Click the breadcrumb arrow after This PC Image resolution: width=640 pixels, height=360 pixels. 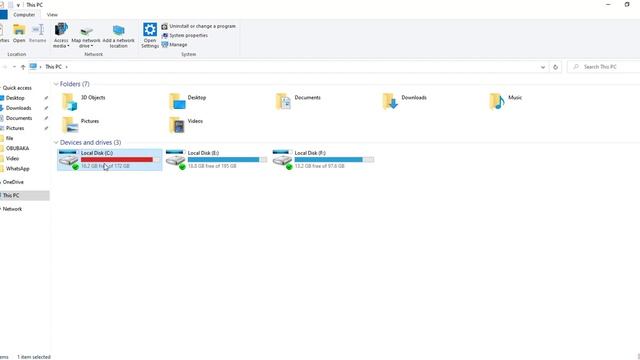tap(67, 67)
